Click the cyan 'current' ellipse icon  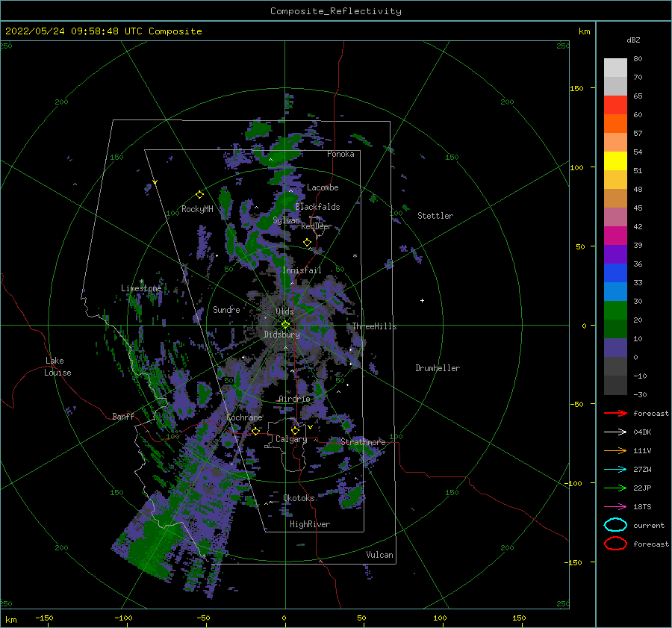click(x=615, y=525)
